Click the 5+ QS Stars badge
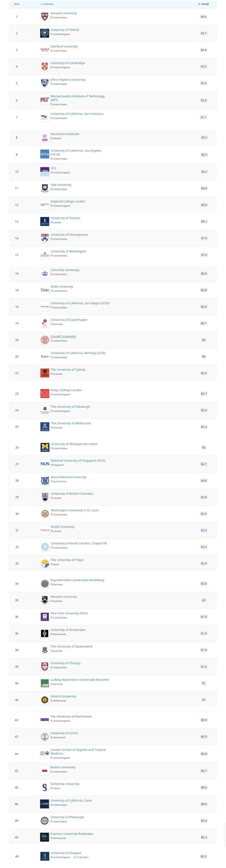The width and height of the screenshot is (226, 868). 81,857
